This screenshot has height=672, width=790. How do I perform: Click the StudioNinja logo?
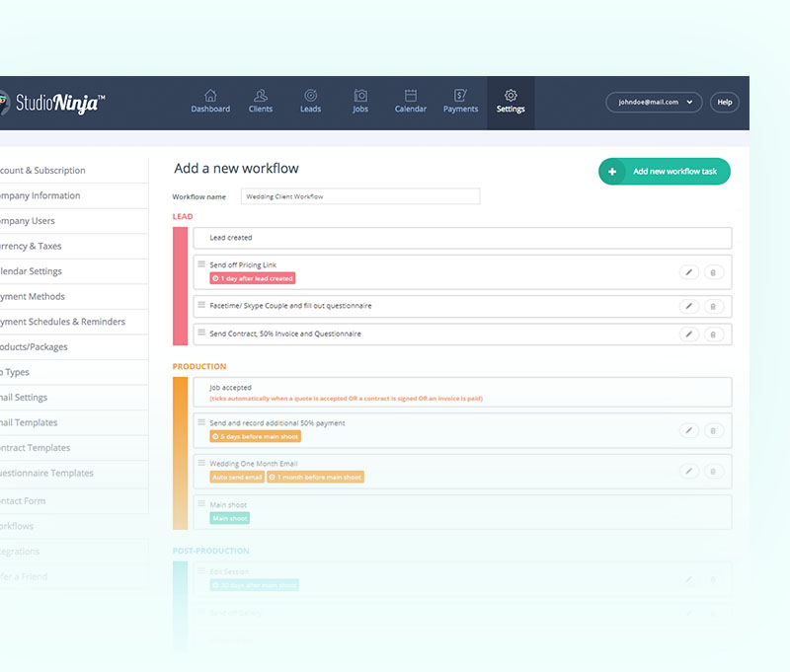coord(52,104)
